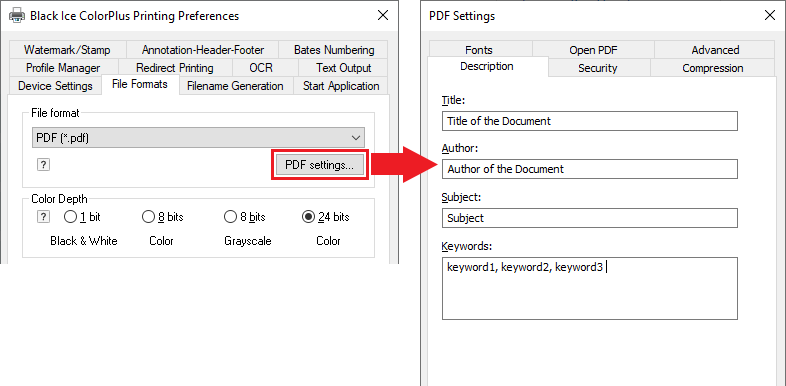Click the Keywords text area
This screenshot has width=786, height=386.
coord(590,288)
